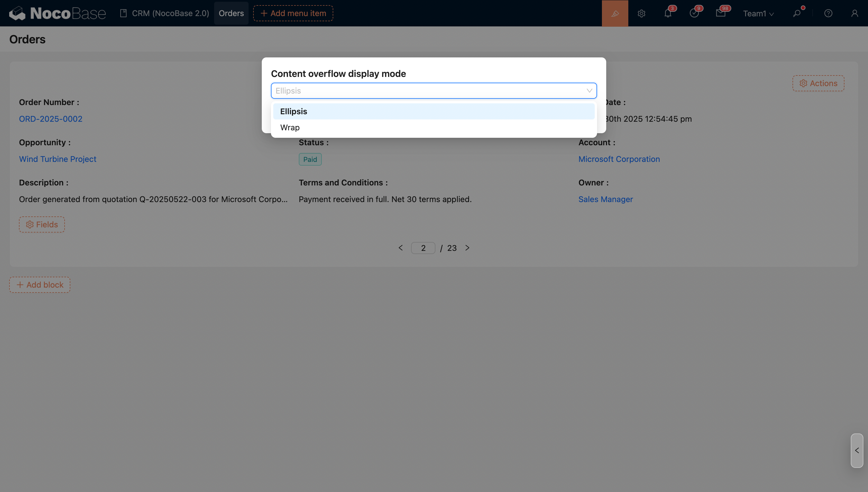Viewport: 868px width, 492px height.
Task: Click the search icon in top bar
Action: pyautogui.click(x=797, y=13)
